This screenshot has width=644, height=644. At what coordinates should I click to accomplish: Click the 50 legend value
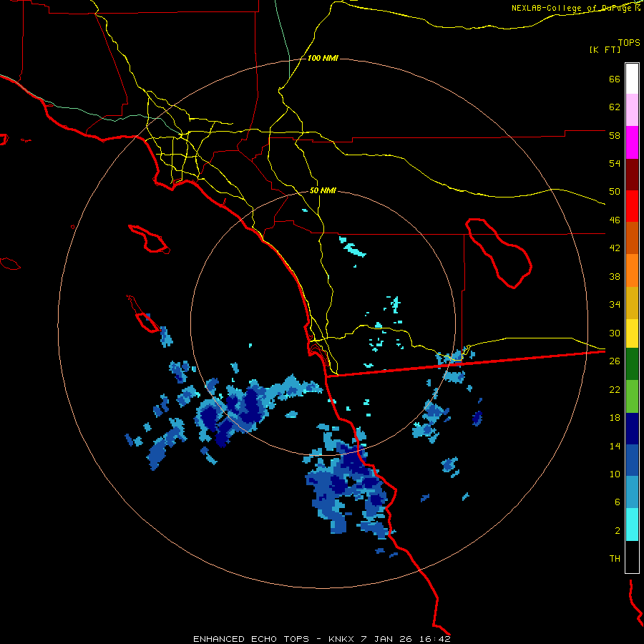click(x=615, y=192)
